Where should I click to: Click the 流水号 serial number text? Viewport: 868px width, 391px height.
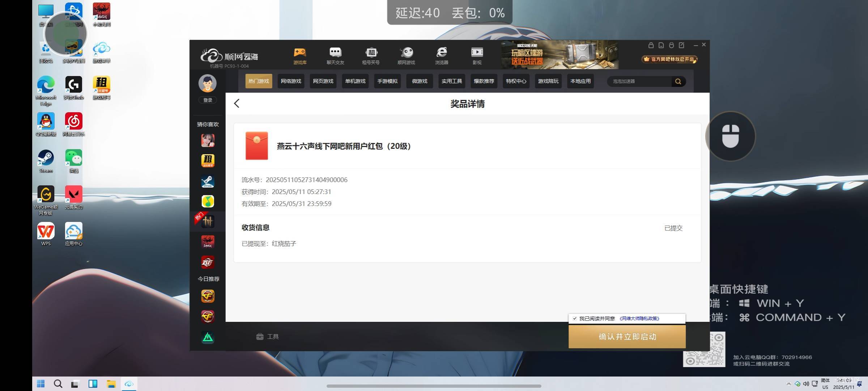tap(294, 180)
